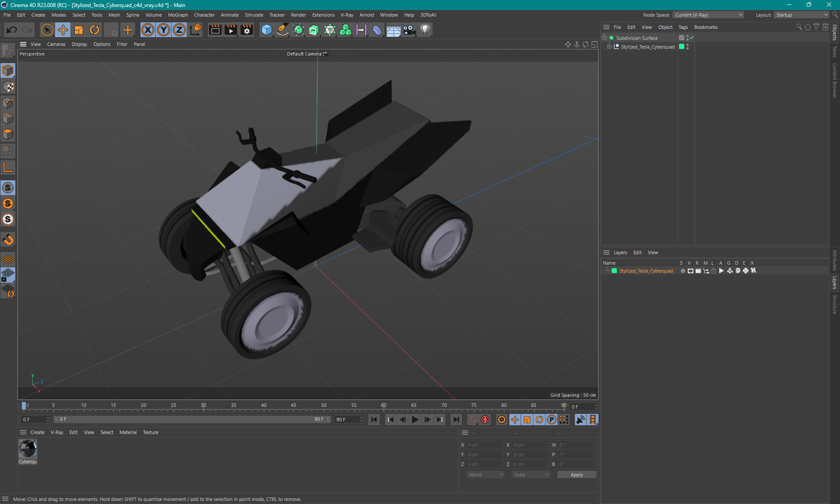Toggle Subdivision Surface enable checkmark

point(692,38)
